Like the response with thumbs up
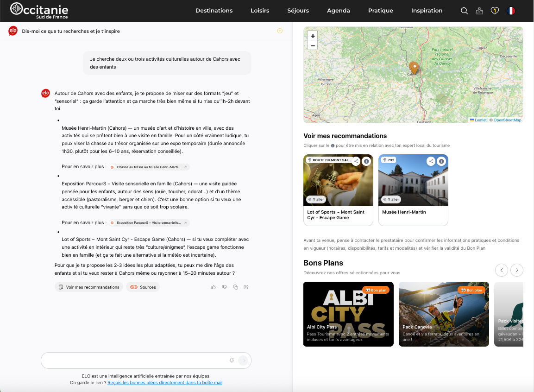534x392 pixels. [213, 287]
